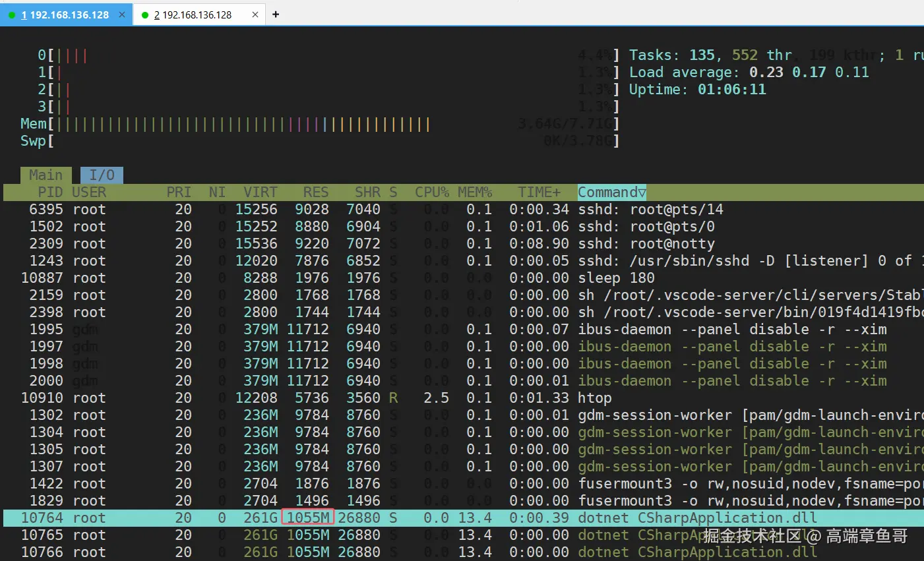Sort by MEM% column header

[475, 192]
